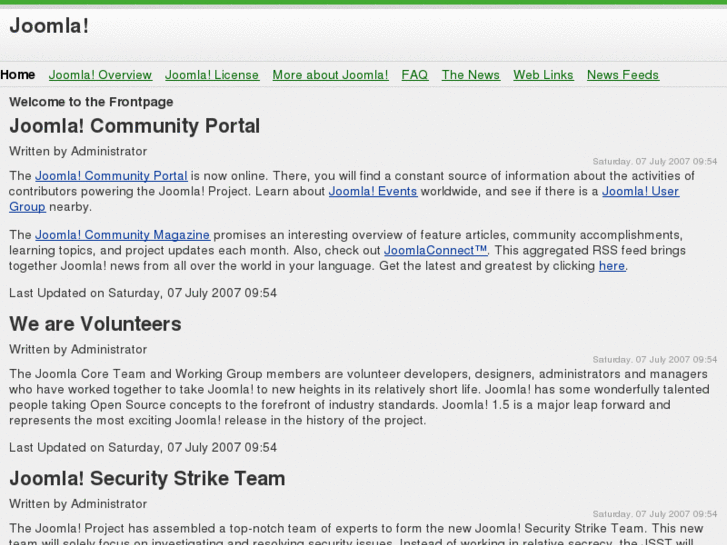
Task: Click 'Last Updated' line under Community Portal article
Action: (x=143, y=293)
